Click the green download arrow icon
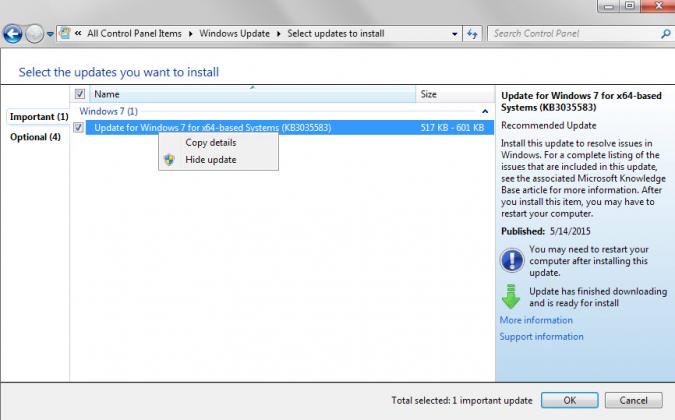The width and height of the screenshot is (675, 420). [x=511, y=297]
